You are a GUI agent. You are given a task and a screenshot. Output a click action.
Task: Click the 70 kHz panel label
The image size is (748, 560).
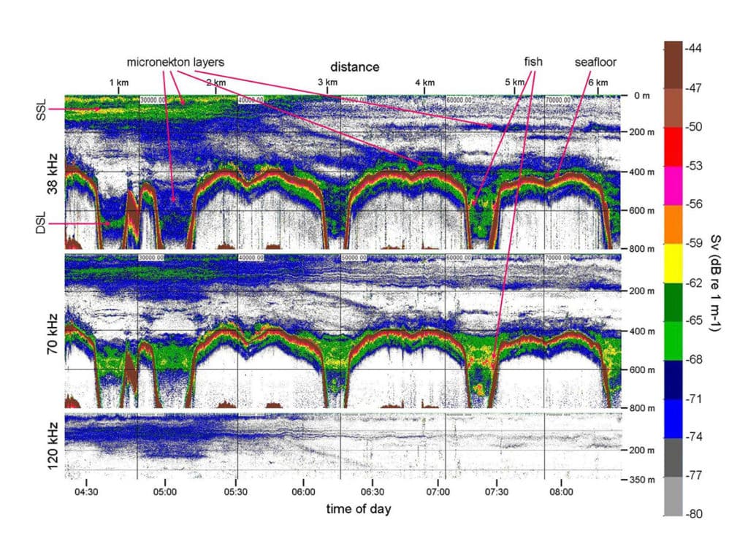[54, 331]
